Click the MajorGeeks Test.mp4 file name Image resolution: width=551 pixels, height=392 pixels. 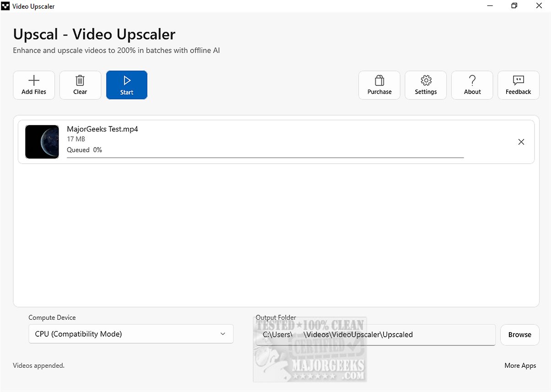pyautogui.click(x=102, y=129)
